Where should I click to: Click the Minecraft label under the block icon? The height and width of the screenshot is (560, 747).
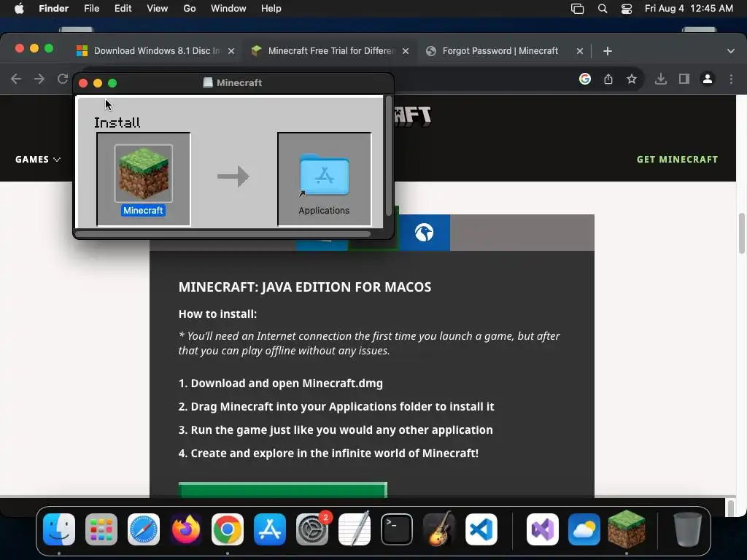point(143,211)
